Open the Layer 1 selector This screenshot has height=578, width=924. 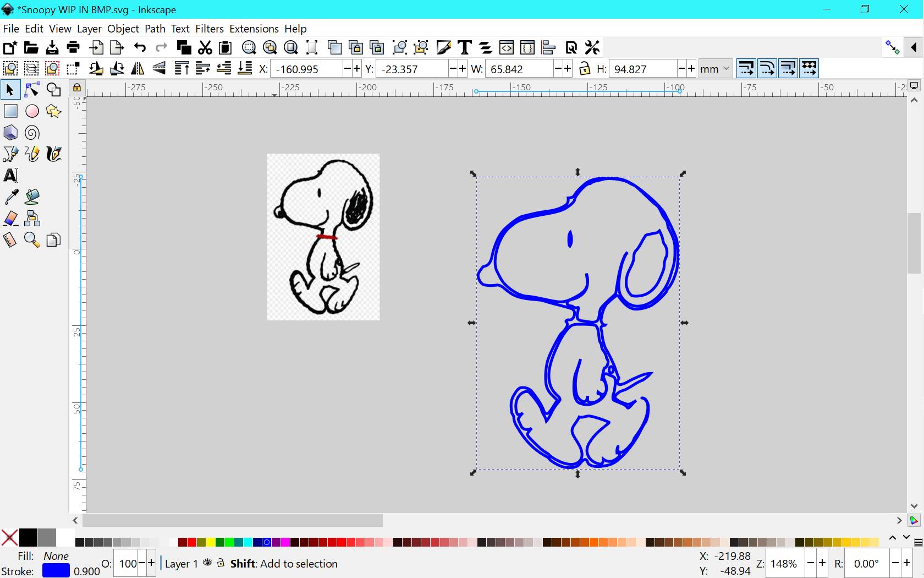181,564
